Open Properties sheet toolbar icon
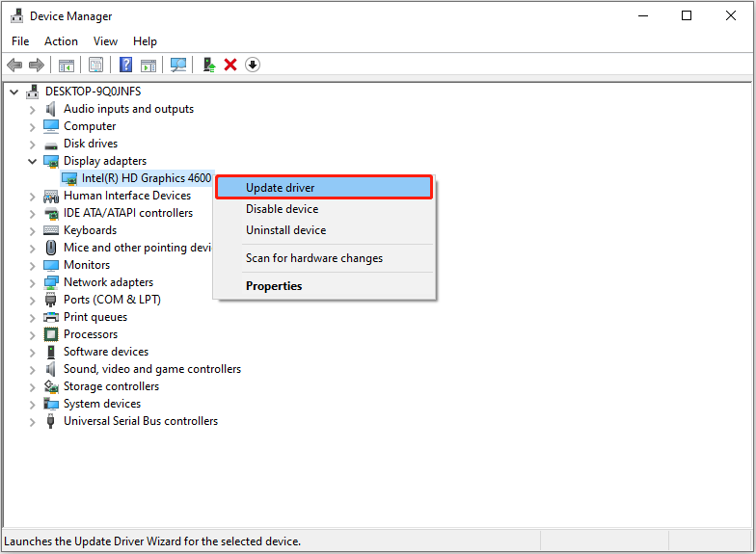 (x=96, y=66)
